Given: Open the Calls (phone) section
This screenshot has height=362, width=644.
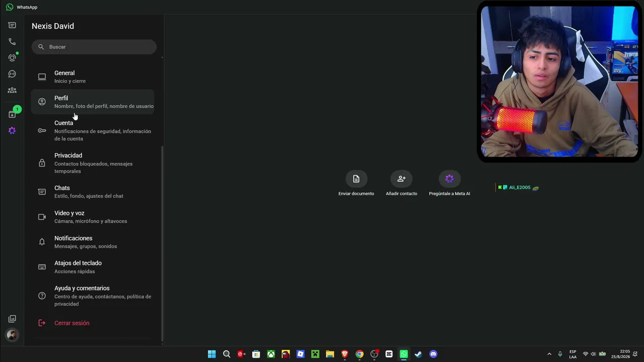Looking at the screenshot, I should tap(12, 42).
